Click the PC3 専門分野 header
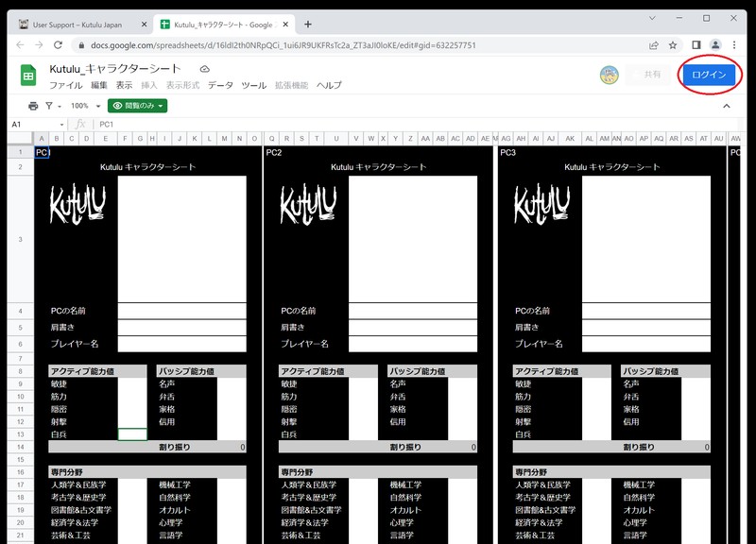This screenshot has width=756, height=544. tap(611, 471)
